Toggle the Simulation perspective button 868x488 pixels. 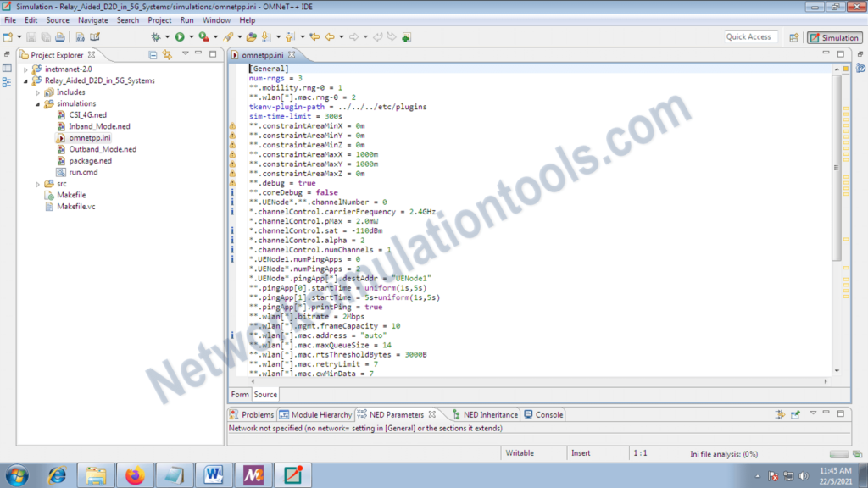coord(834,37)
